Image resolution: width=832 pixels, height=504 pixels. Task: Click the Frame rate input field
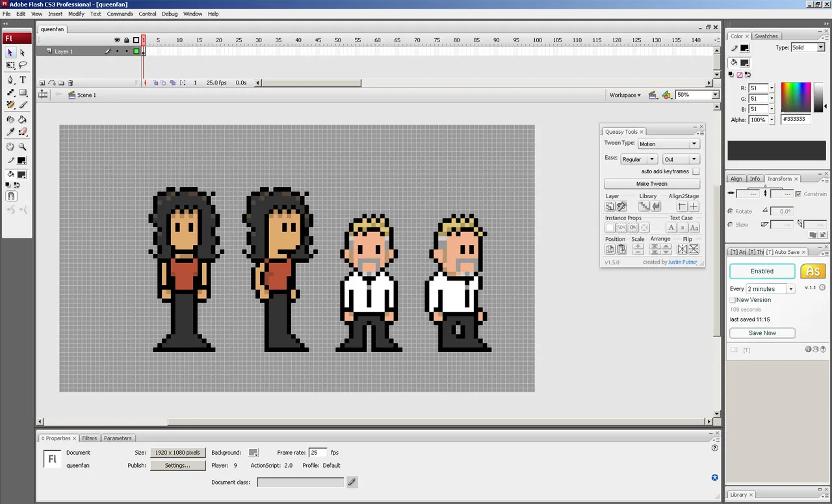(317, 453)
